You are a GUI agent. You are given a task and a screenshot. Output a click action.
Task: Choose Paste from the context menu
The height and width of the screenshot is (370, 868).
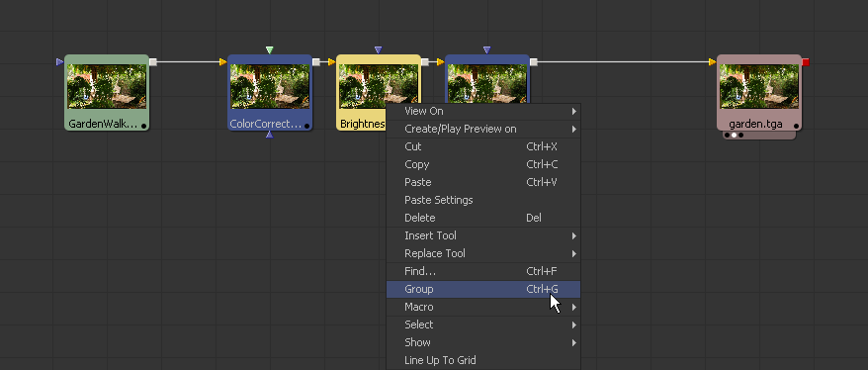tap(483, 182)
